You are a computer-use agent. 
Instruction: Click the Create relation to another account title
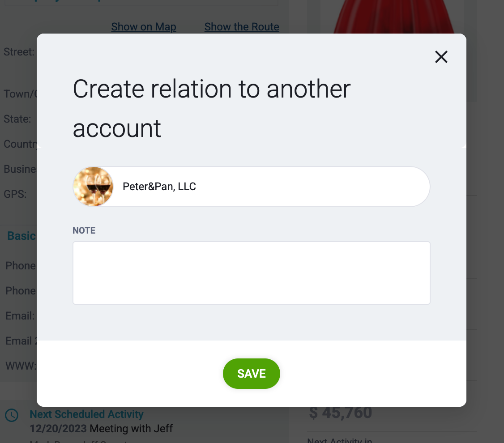(212, 109)
